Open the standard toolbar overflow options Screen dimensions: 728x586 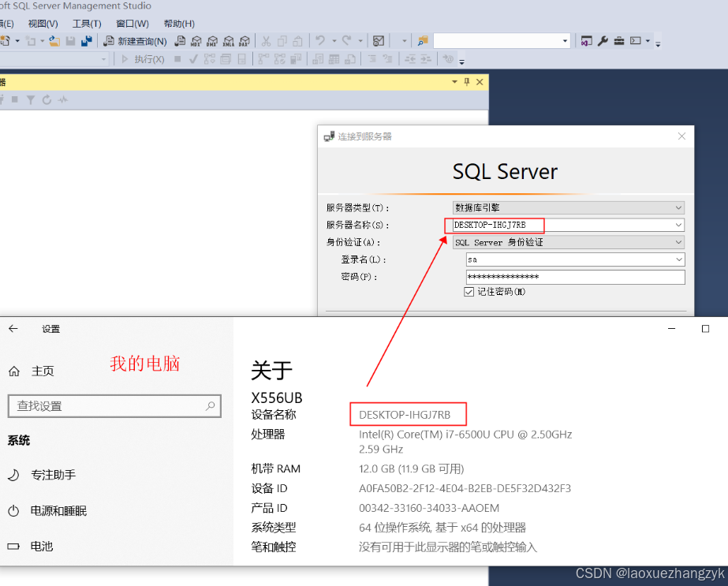pyautogui.click(x=658, y=44)
